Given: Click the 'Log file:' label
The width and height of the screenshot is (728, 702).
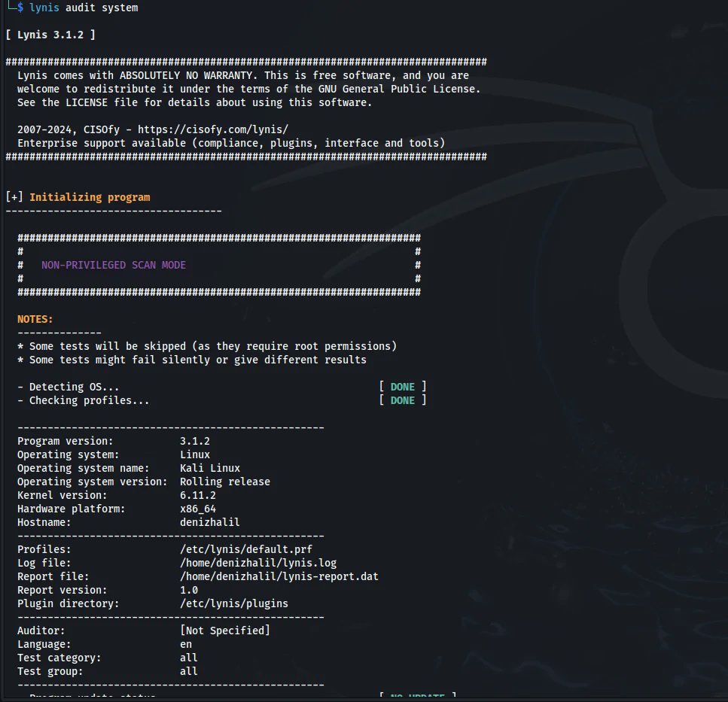Looking at the screenshot, I should coord(44,563).
